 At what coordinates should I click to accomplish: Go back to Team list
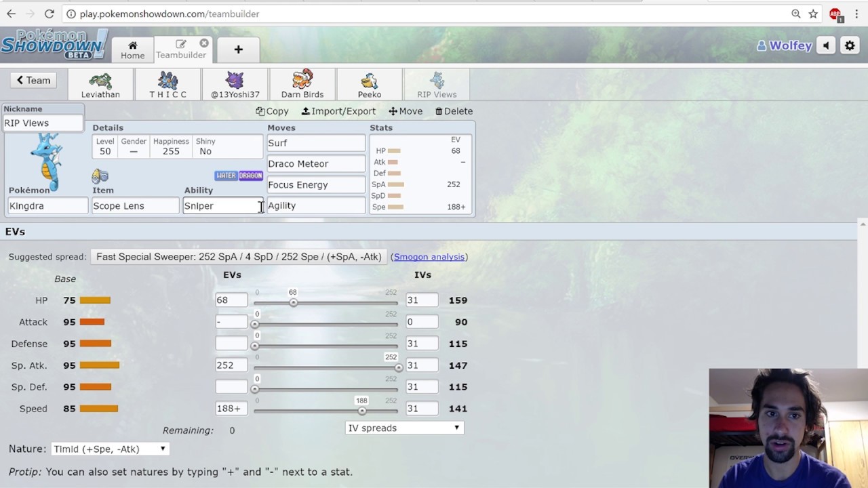33,80
